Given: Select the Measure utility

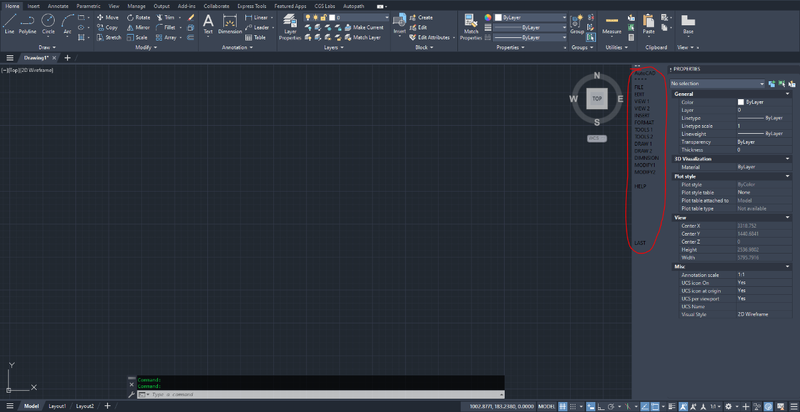Looking at the screenshot, I should click(x=611, y=22).
